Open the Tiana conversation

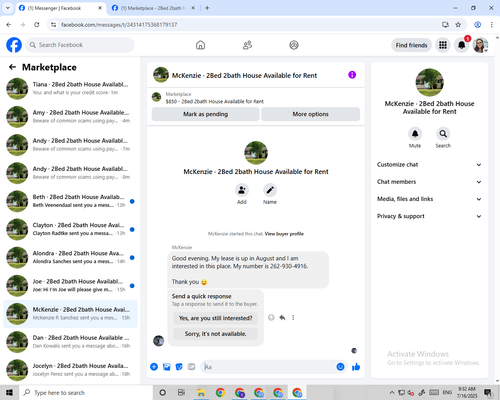[x=70, y=89]
